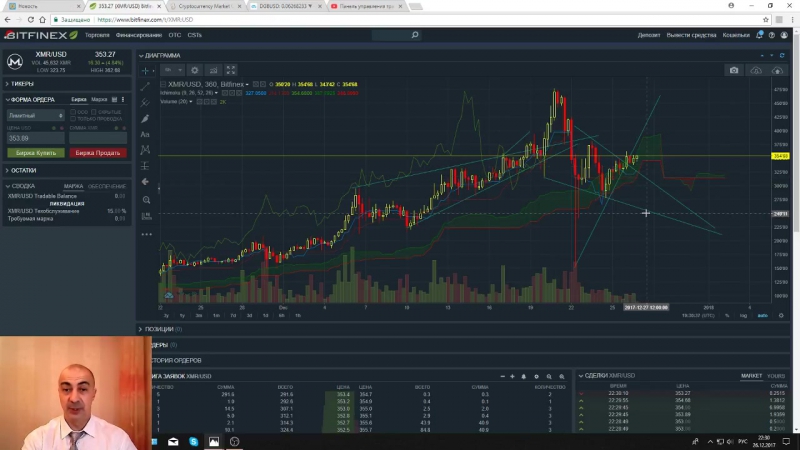Enable the Скрытые hidden order checkbox
Image resolution: width=800 pixels, height=450 pixels.
94,112
